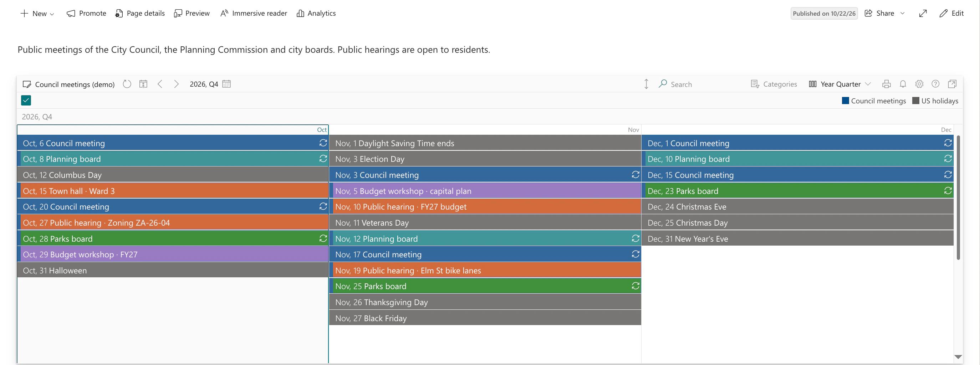
Task: Click the help question mark icon
Action: pyautogui.click(x=935, y=84)
